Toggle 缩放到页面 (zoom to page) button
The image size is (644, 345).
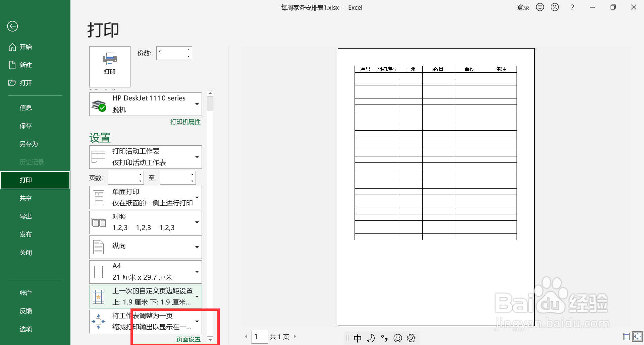pyautogui.click(x=638, y=337)
